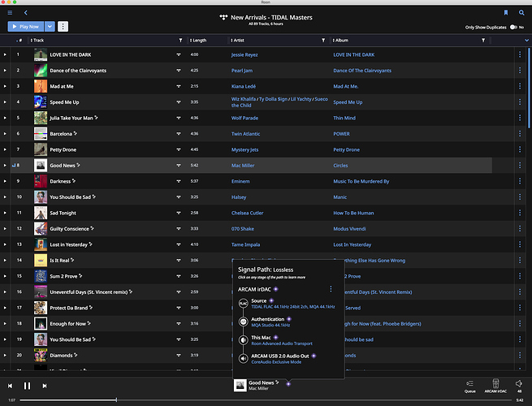The height and width of the screenshot is (406, 532).
Task: Pause playback
Action: pyautogui.click(x=27, y=386)
